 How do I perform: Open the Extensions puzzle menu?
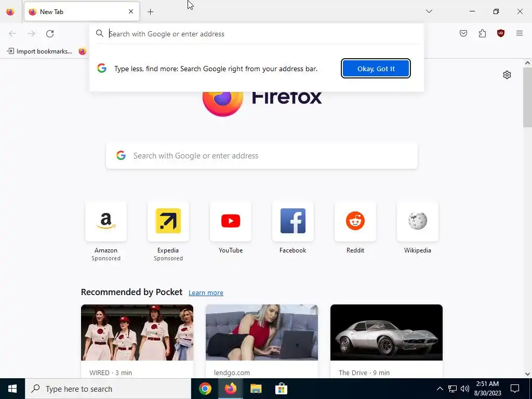(x=482, y=33)
